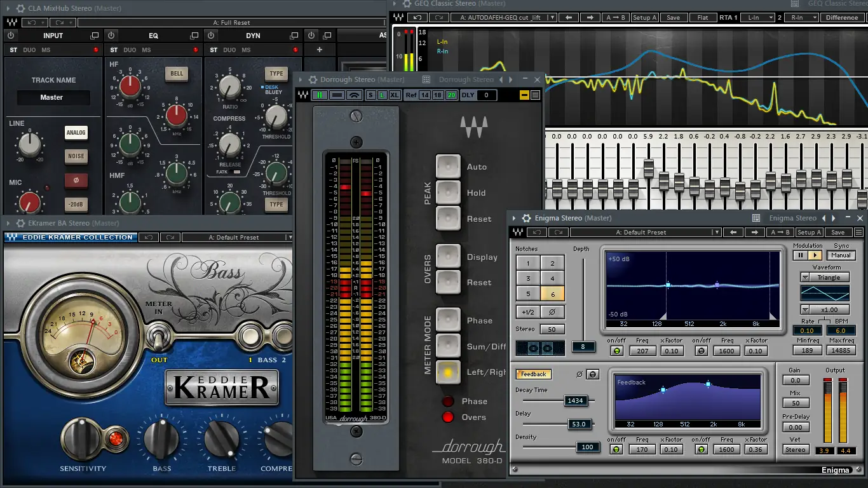The height and width of the screenshot is (488, 868).
Task: Open the Dorrough preset grid icon in title bar
Action: pyautogui.click(x=426, y=79)
